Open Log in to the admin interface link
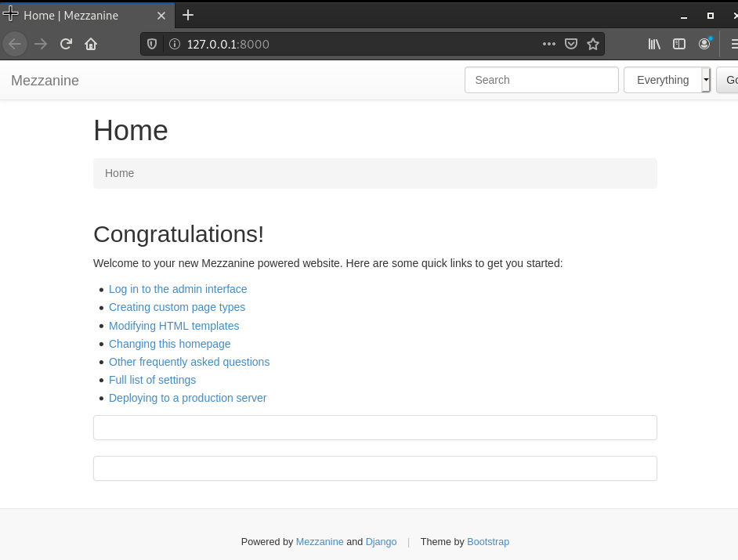 point(178,289)
